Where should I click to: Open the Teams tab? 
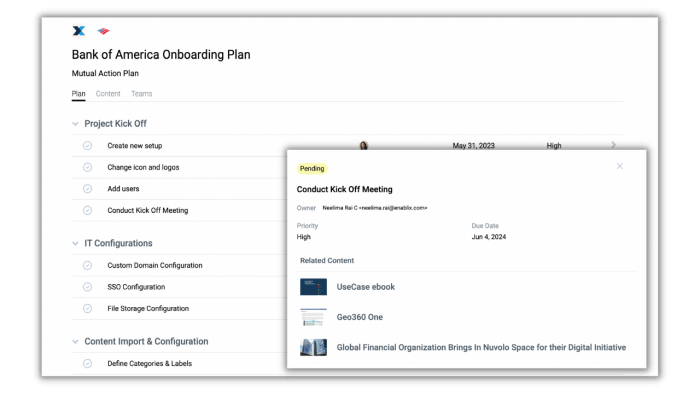(x=142, y=94)
